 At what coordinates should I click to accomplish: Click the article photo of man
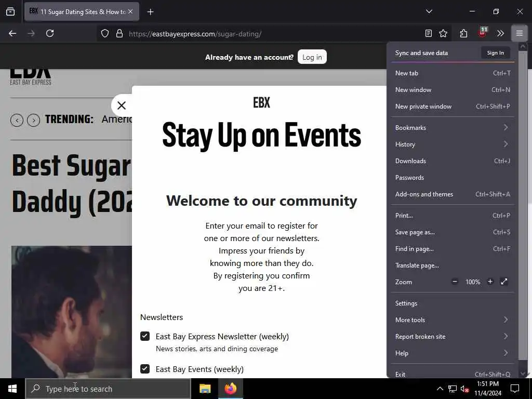[72, 312]
